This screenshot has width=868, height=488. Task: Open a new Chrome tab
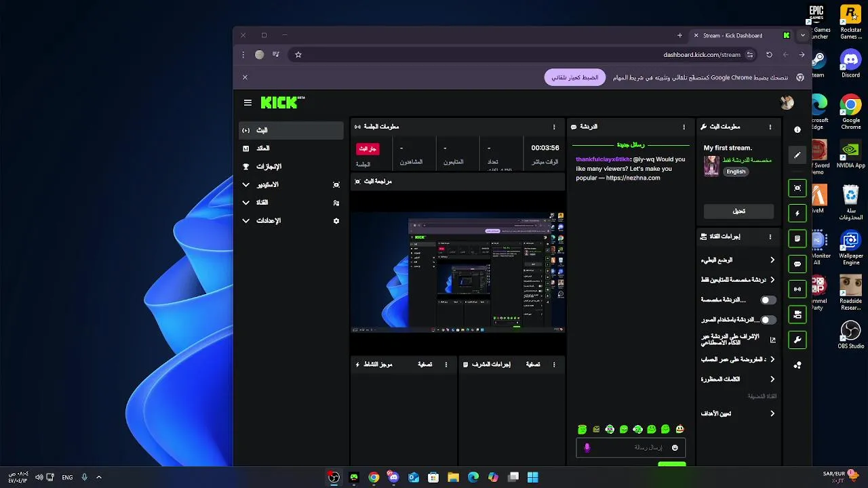tap(679, 35)
